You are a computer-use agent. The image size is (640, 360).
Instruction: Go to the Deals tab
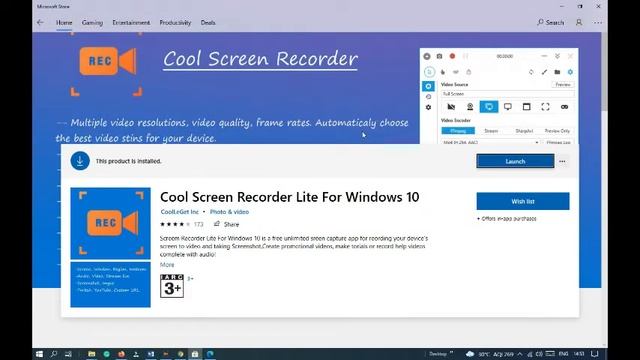(x=208, y=22)
